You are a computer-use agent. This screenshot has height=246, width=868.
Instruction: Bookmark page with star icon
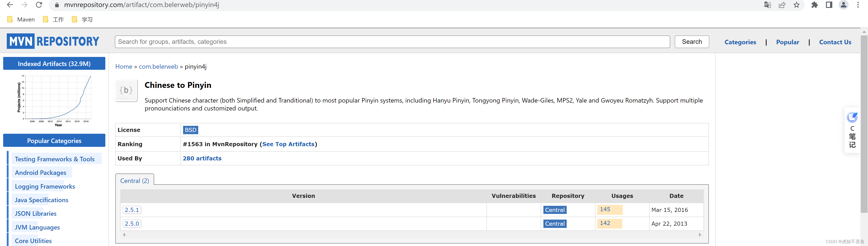click(796, 5)
